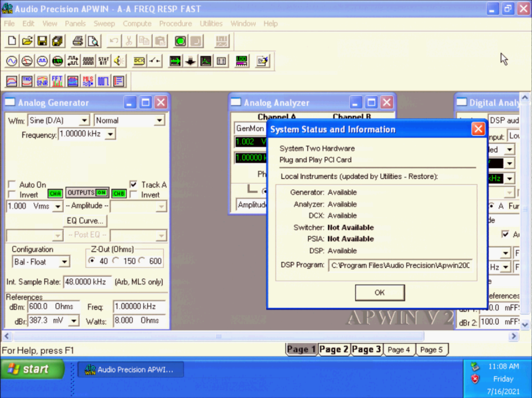The image size is (532, 398).
Task: Close the System Status and Information dialog
Action: tap(478, 129)
